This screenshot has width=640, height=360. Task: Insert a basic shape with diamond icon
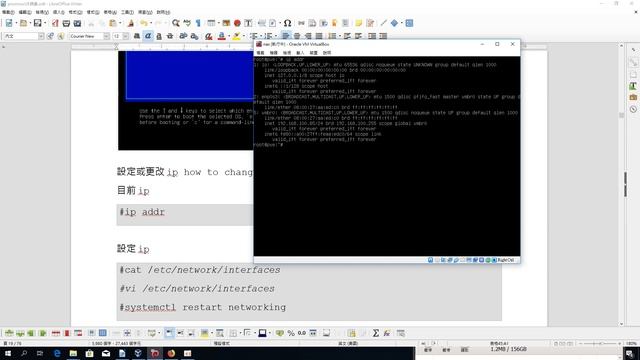pos(394,23)
